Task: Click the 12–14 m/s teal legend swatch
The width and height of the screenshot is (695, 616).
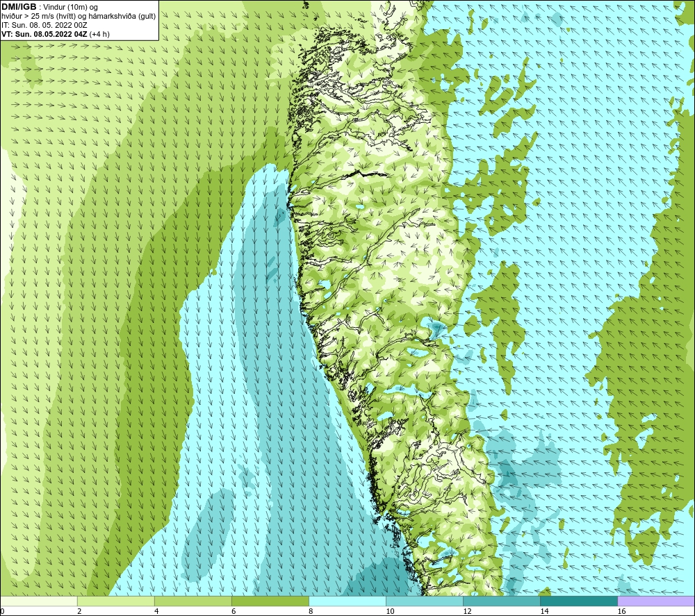Action: click(x=502, y=601)
